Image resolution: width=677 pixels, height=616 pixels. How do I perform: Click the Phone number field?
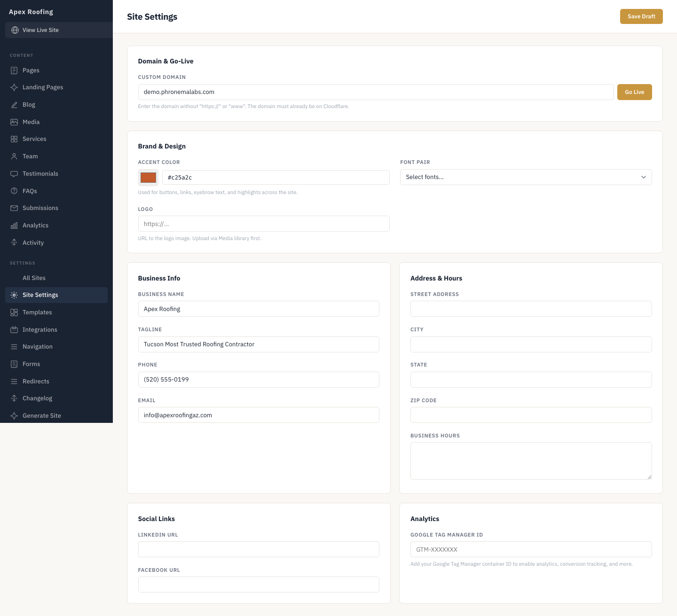[x=259, y=380]
